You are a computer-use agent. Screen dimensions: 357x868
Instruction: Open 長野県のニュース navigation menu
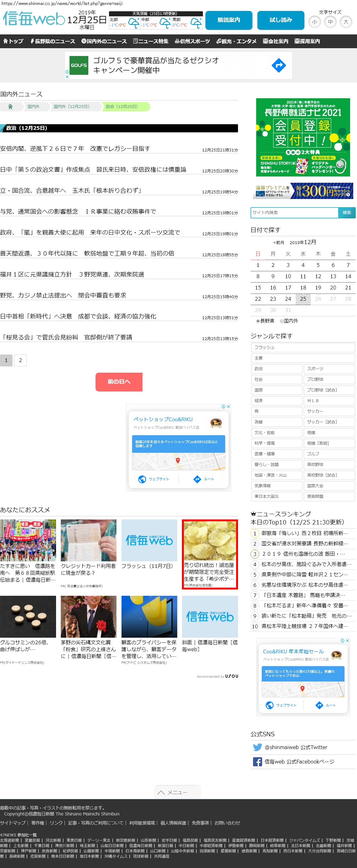point(53,41)
